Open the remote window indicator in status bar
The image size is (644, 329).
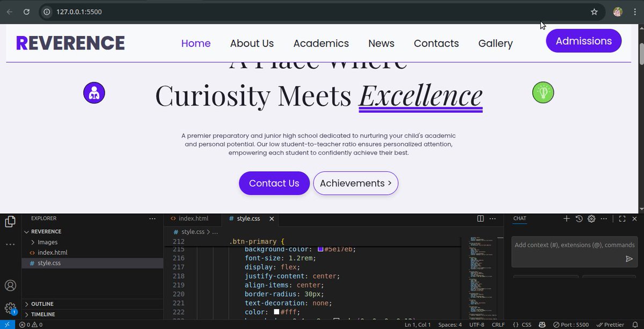[x=7, y=325]
